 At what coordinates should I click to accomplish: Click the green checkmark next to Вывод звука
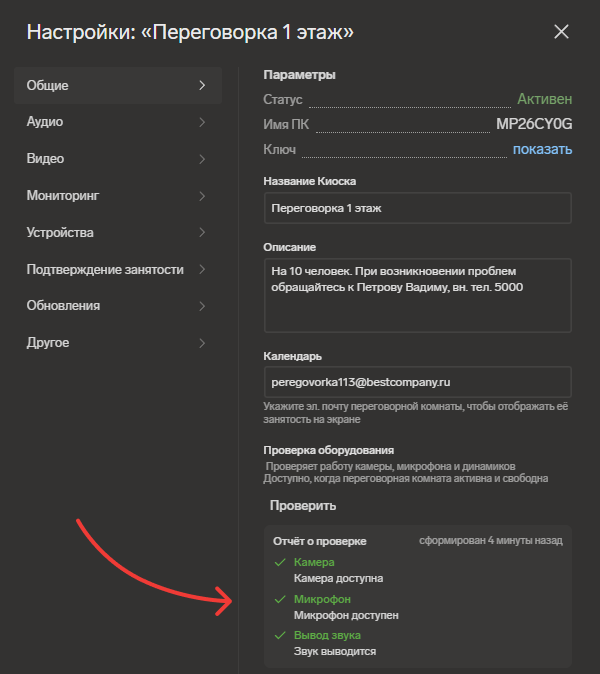point(280,635)
